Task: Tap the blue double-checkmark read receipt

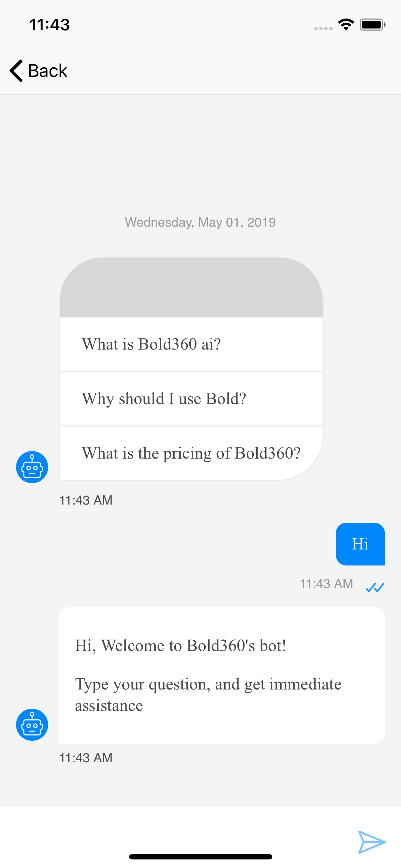Action: click(375, 587)
